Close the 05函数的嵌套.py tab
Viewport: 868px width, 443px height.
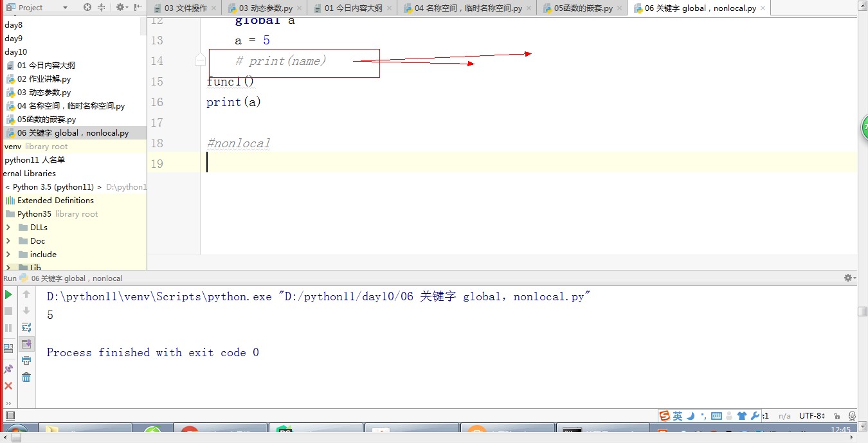tap(619, 8)
